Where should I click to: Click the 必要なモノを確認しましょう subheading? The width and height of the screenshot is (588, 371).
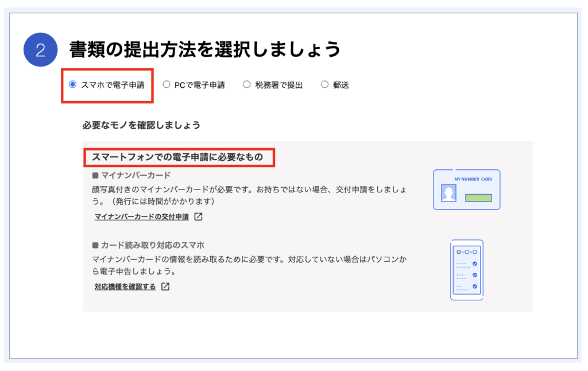(141, 125)
